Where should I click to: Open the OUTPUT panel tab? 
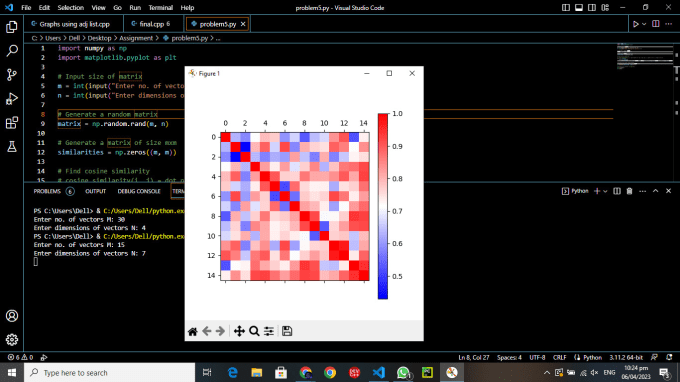[x=95, y=191]
